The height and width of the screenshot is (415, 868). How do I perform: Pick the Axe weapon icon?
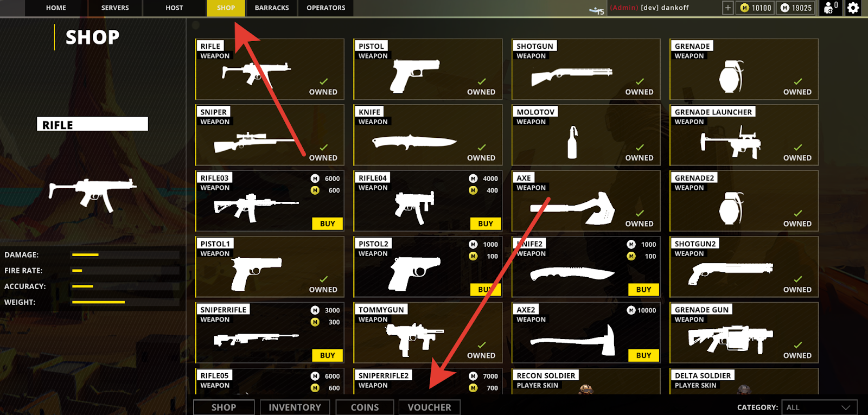pyautogui.click(x=572, y=208)
